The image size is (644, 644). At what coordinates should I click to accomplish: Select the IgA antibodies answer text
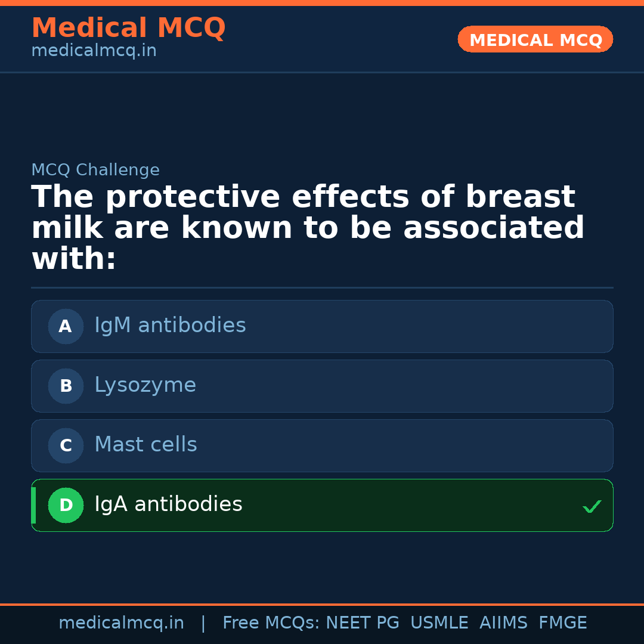pyautogui.click(x=168, y=504)
